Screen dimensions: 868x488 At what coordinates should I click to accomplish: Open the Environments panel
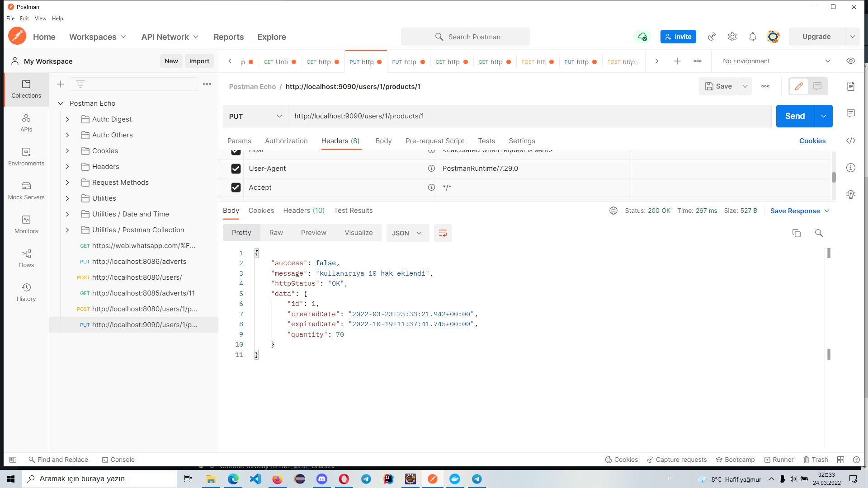pyautogui.click(x=26, y=156)
